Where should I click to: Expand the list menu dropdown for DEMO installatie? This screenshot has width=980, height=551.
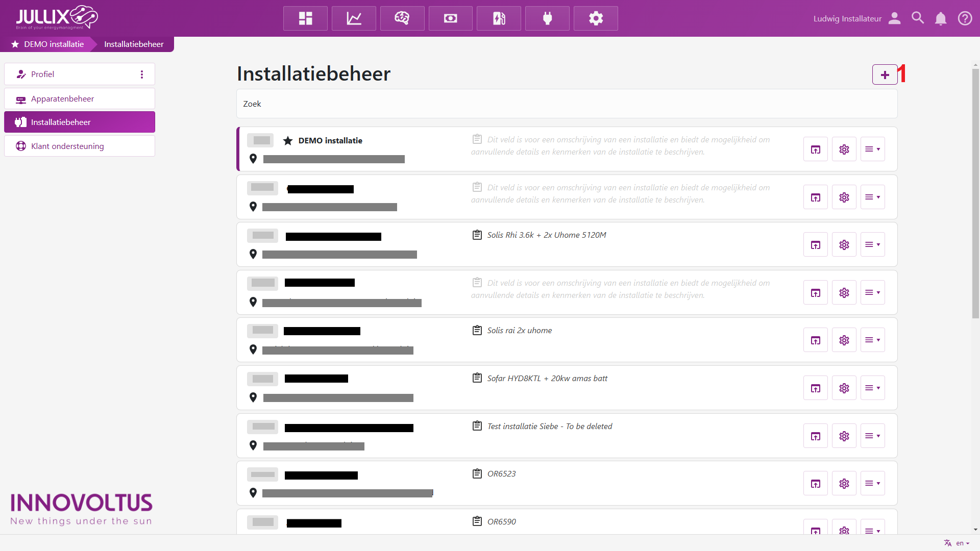[x=872, y=149]
